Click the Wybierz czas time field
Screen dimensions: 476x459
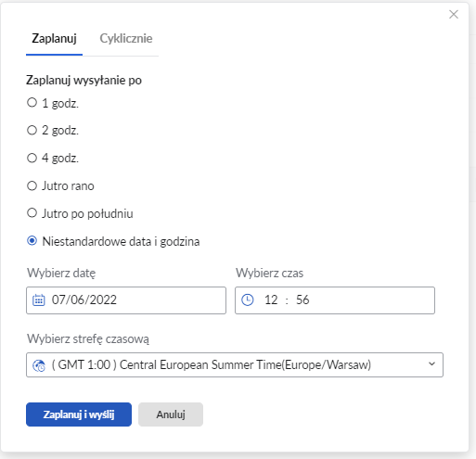click(335, 300)
